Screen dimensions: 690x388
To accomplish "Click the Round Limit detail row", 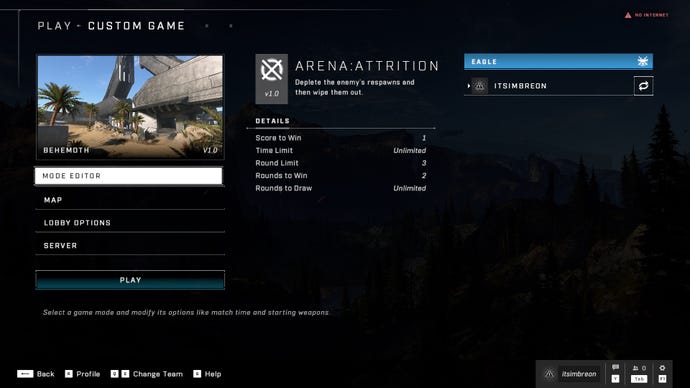I will 341,163.
